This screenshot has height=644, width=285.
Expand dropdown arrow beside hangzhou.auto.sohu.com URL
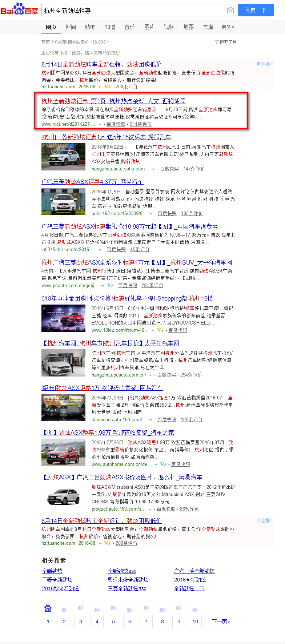(153, 169)
